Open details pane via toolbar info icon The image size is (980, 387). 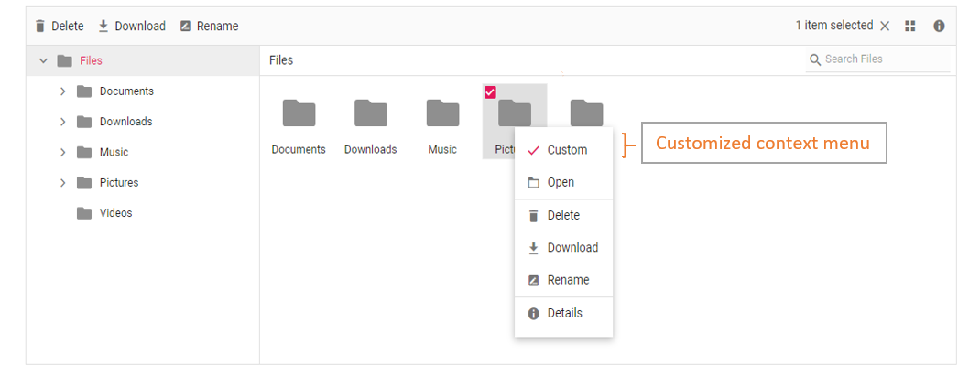click(x=939, y=27)
